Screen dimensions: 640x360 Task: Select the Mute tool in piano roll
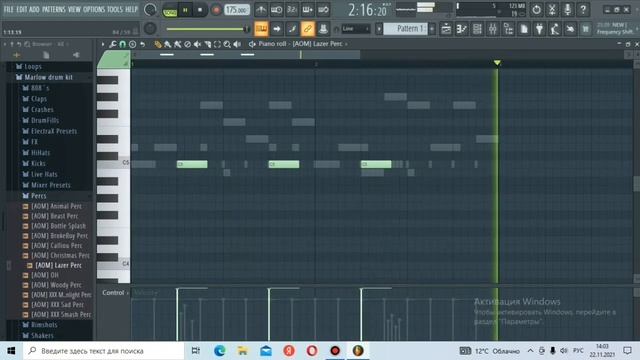pyautogui.click(x=197, y=44)
